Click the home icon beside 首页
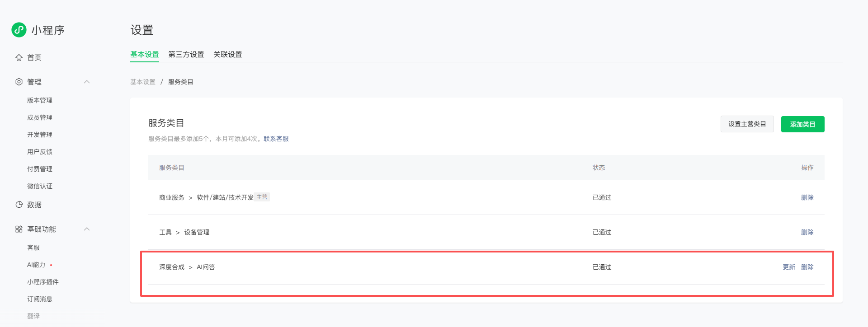The width and height of the screenshot is (868, 327). click(x=19, y=57)
